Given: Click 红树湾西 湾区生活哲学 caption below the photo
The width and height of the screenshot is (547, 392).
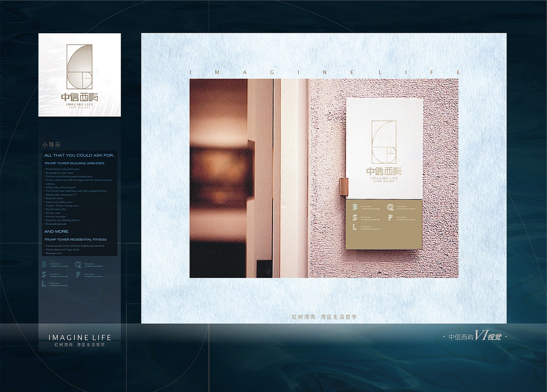Looking at the screenshot, I should pos(324,317).
